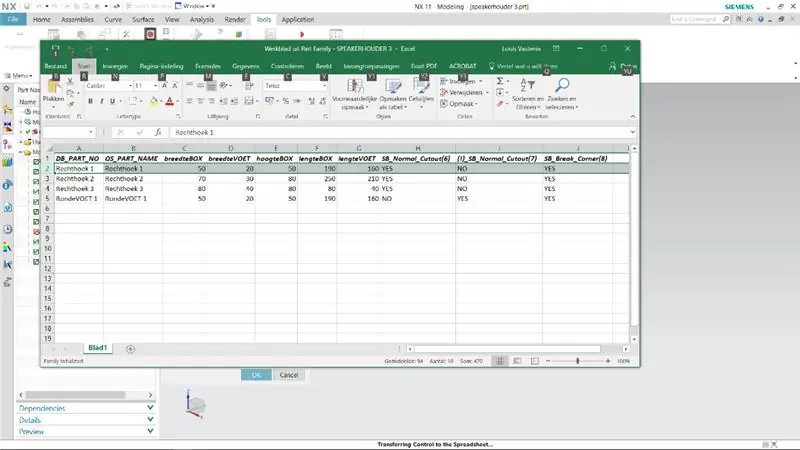Select cell RondeVOET 1 in column A
This screenshot has height=450, width=800.
pos(79,198)
